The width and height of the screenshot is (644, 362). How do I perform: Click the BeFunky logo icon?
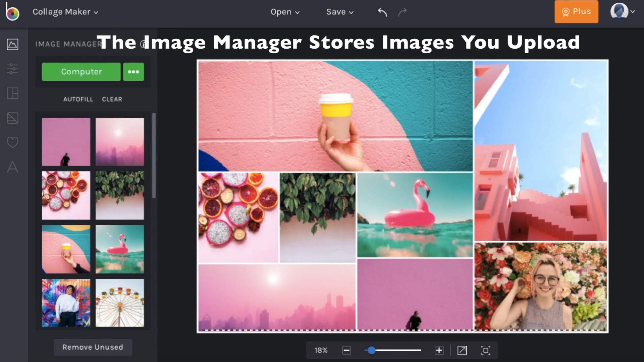pyautogui.click(x=12, y=12)
